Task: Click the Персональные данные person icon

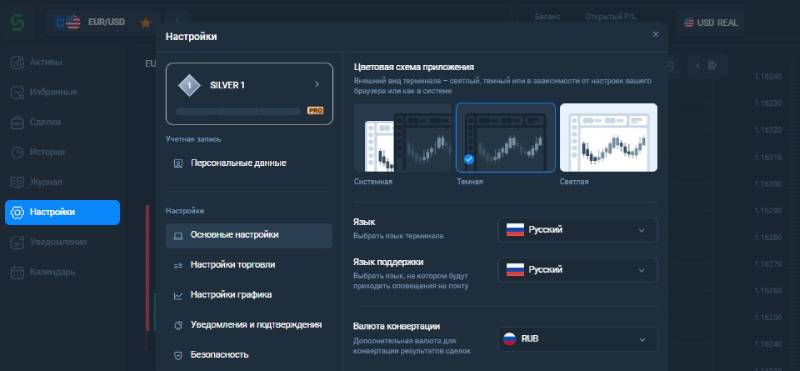Action: (178, 164)
